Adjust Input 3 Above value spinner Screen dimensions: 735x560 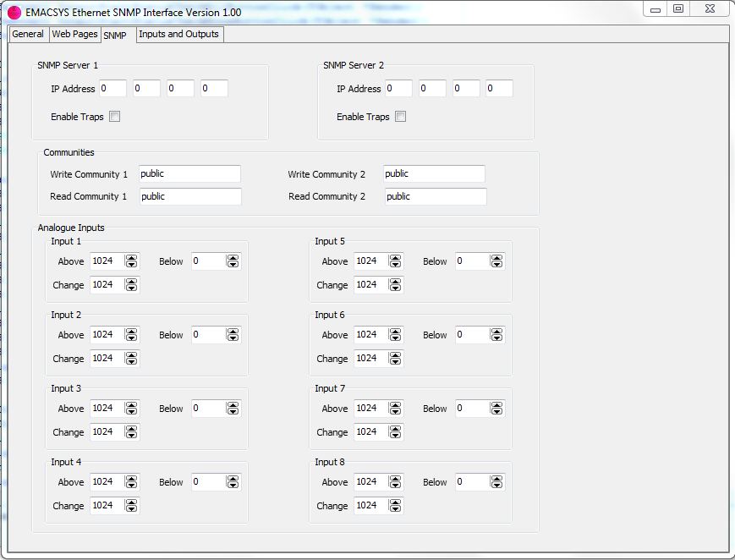(131, 409)
